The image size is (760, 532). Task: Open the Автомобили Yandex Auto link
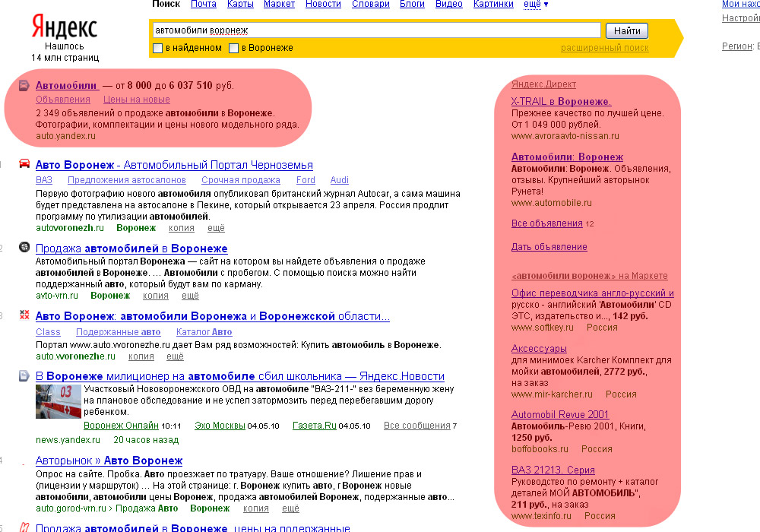click(x=67, y=85)
